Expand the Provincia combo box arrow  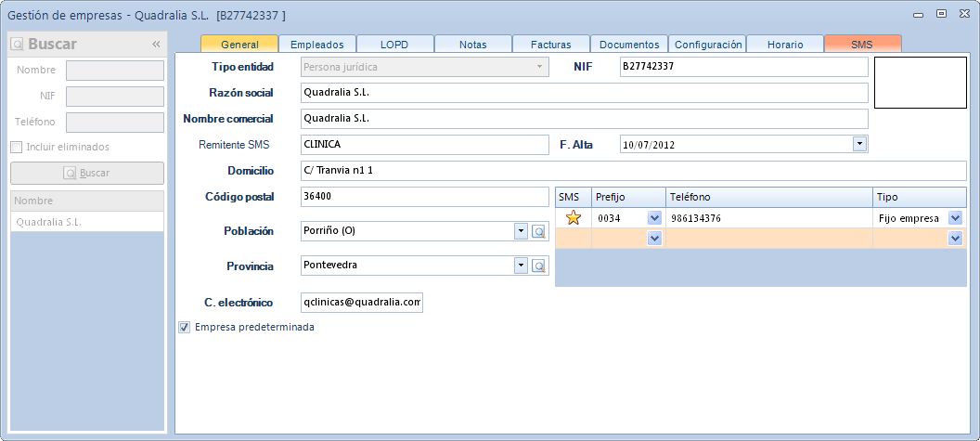coord(521,266)
